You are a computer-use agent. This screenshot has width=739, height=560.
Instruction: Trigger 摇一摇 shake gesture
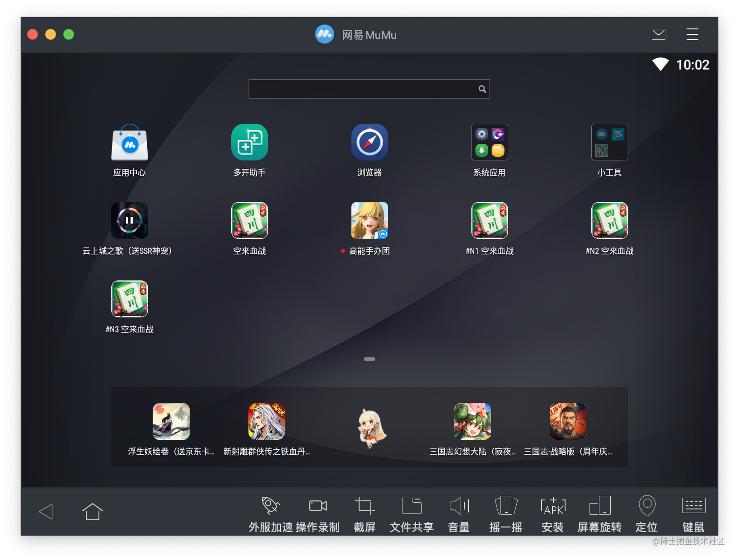(506, 514)
